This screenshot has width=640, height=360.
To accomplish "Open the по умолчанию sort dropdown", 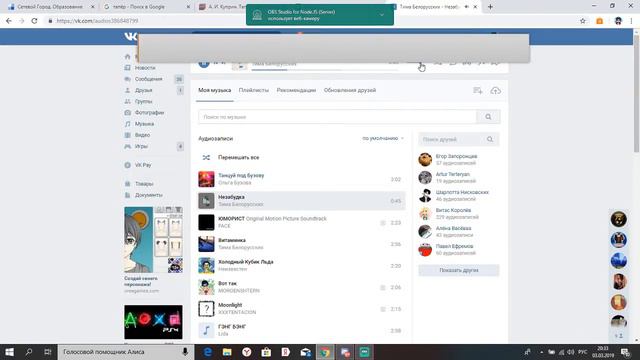I will point(383,138).
